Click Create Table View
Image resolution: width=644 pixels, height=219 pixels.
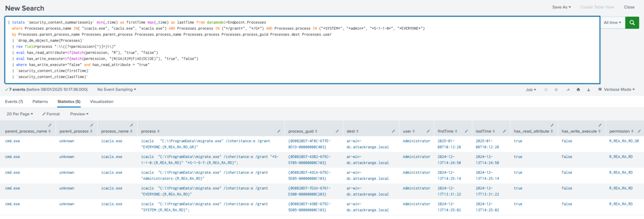tap(597, 7)
